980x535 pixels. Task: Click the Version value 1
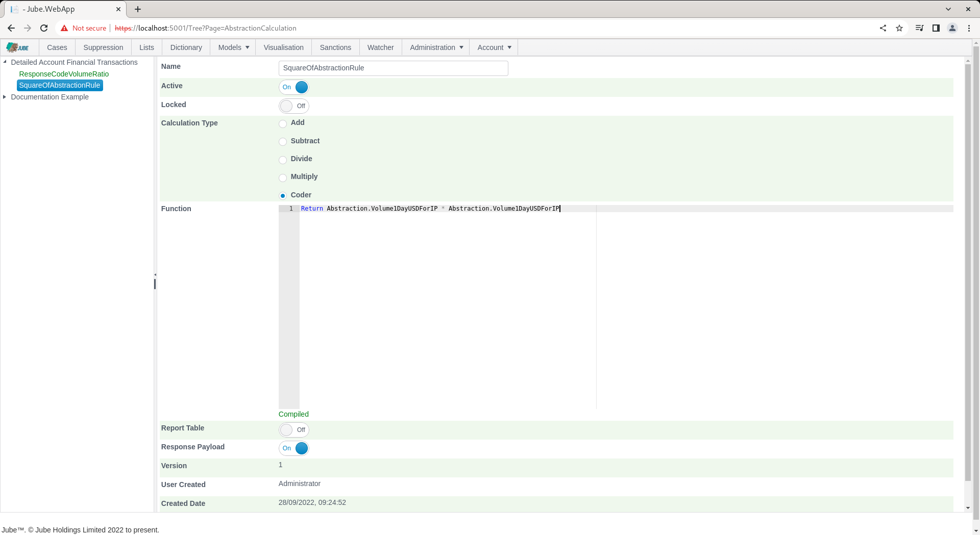tap(280, 465)
